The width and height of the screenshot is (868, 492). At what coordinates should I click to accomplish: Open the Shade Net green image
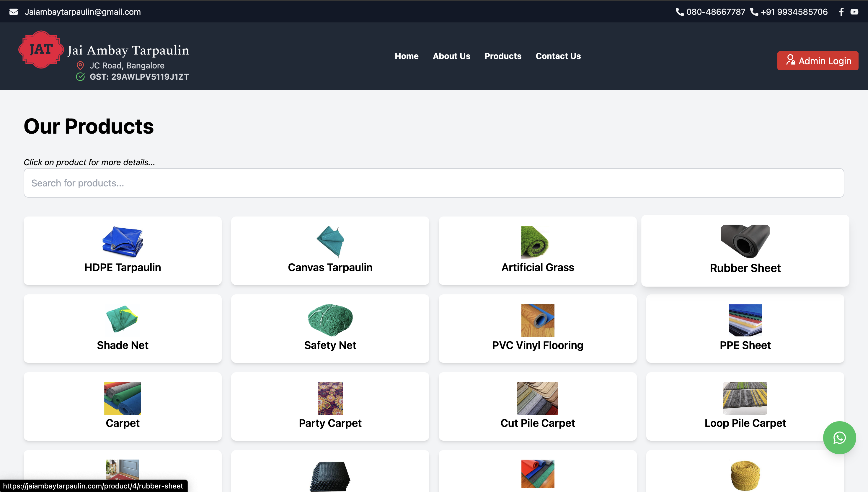123,319
